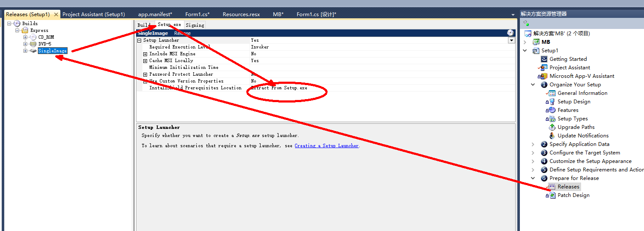Expand Include MSI Engine property
The image size is (644, 231).
click(x=145, y=54)
